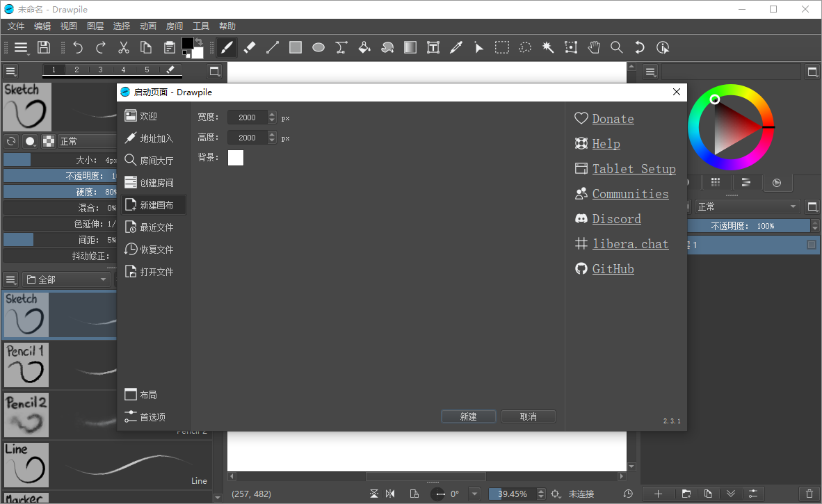Select the Freehand brush tool in the toolbar
The height and width of the screenshot is (504, 822).
coord(227,48)
